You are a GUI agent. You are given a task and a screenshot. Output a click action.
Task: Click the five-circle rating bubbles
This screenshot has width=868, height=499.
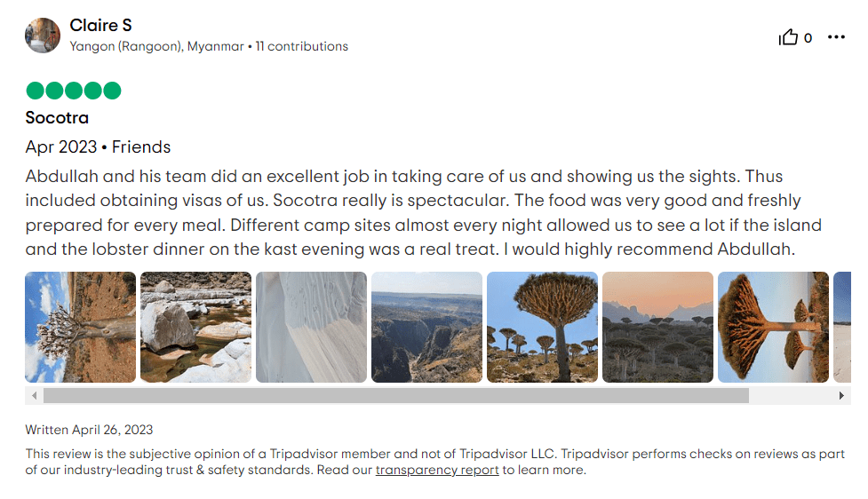(74, 91)
